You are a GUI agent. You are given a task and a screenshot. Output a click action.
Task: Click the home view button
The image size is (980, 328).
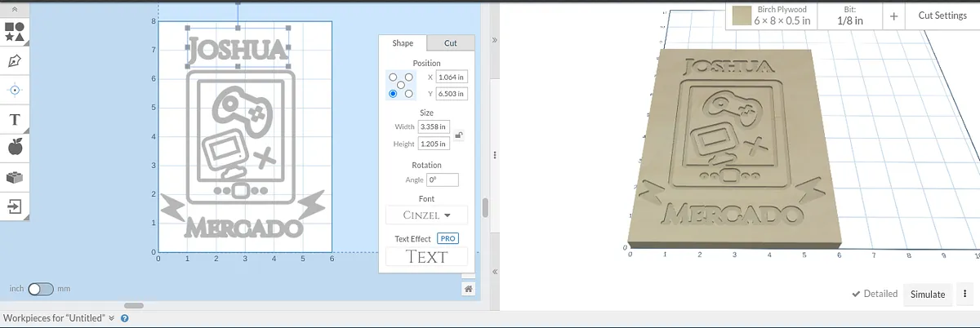(x=468, y=289)
